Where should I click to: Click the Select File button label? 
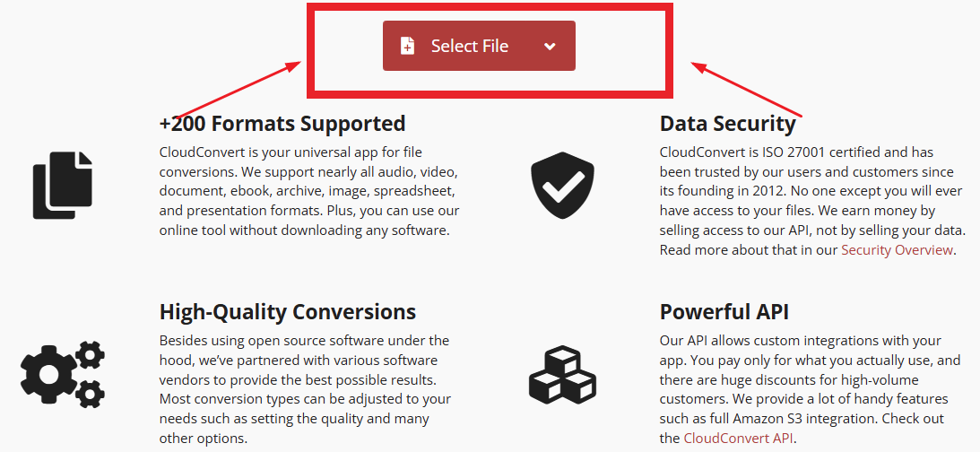click(469, 47)
